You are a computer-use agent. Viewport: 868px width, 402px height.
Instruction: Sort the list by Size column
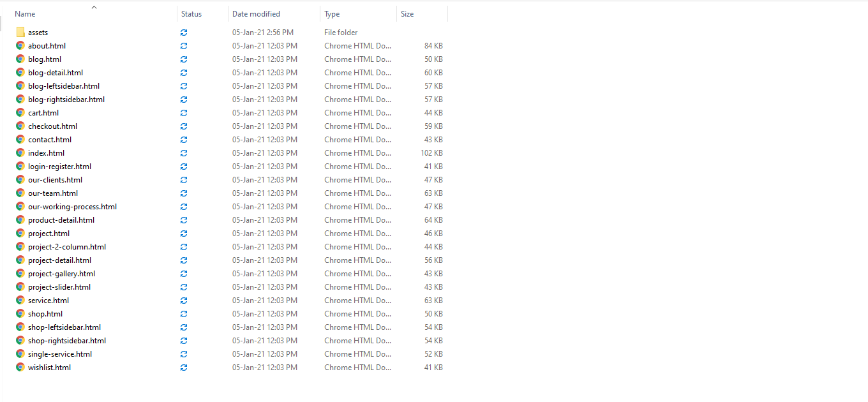(407, 14)
